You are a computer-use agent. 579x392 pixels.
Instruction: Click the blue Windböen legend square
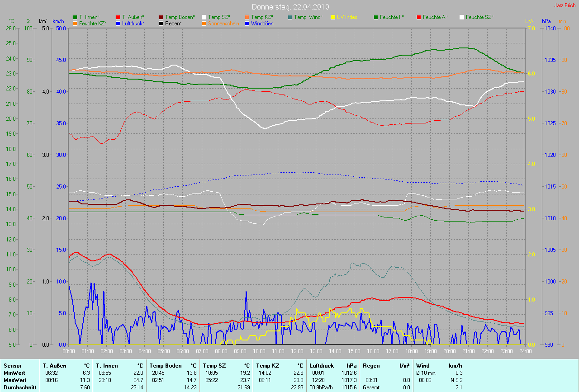[x=247, y=24]
